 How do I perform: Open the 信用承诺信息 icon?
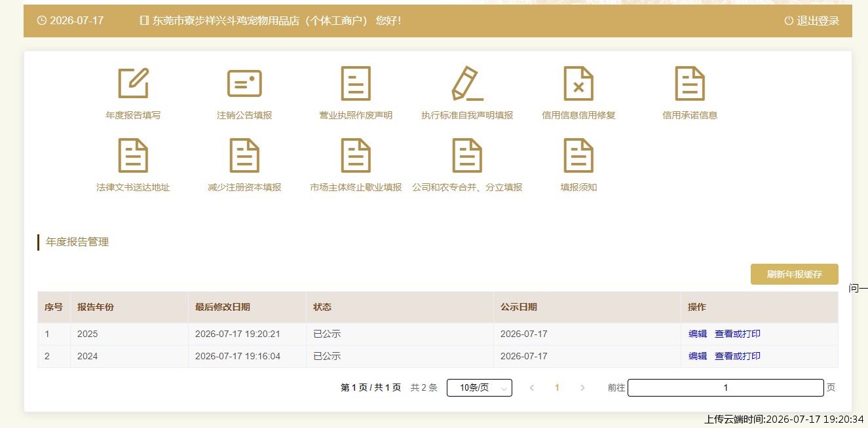[x=690, y=83]
